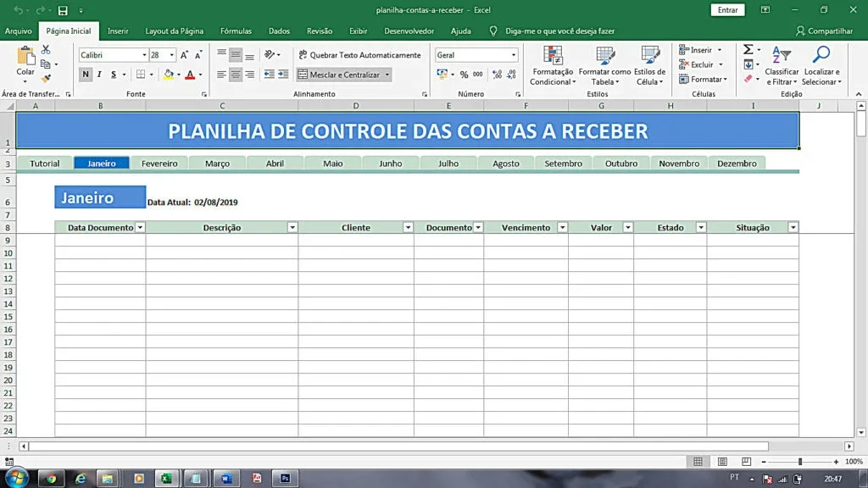Open Formatação Condicional
This screenshot has height=488, width=868.
click(553, 66)
